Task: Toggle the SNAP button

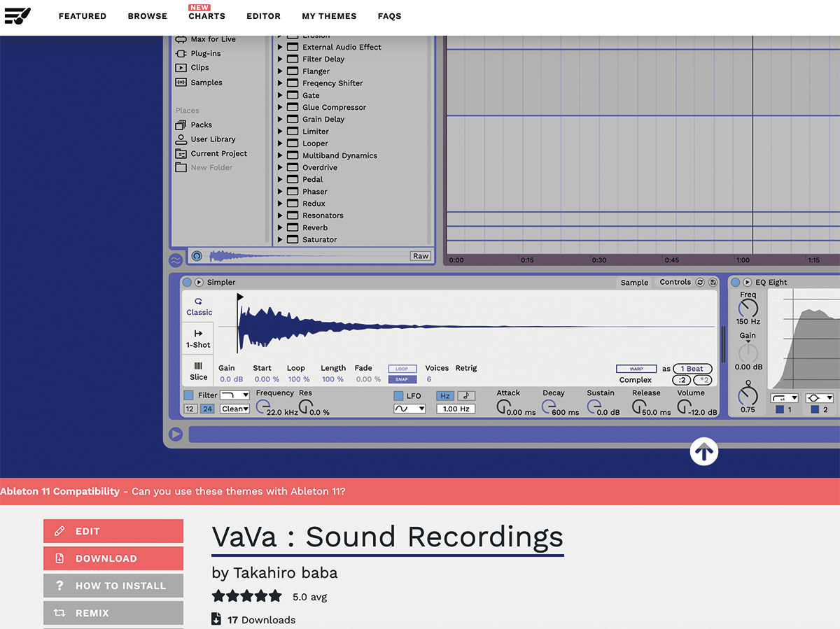Action: pyautogui.click(x=402, y=379)
